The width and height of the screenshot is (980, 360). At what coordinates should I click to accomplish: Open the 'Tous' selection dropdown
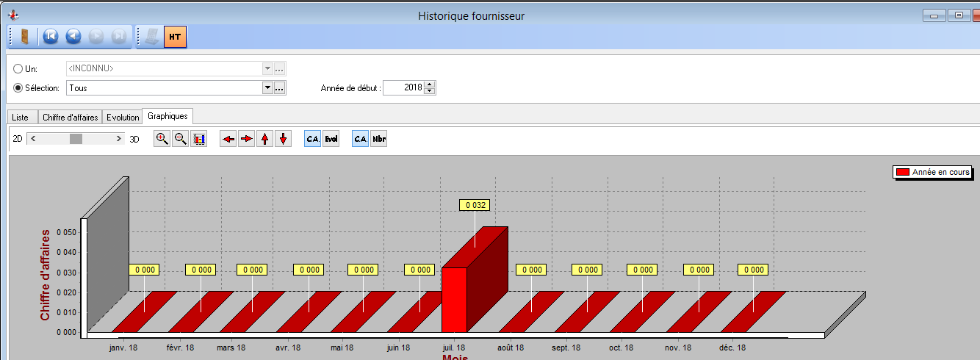(x=267, y=88)
